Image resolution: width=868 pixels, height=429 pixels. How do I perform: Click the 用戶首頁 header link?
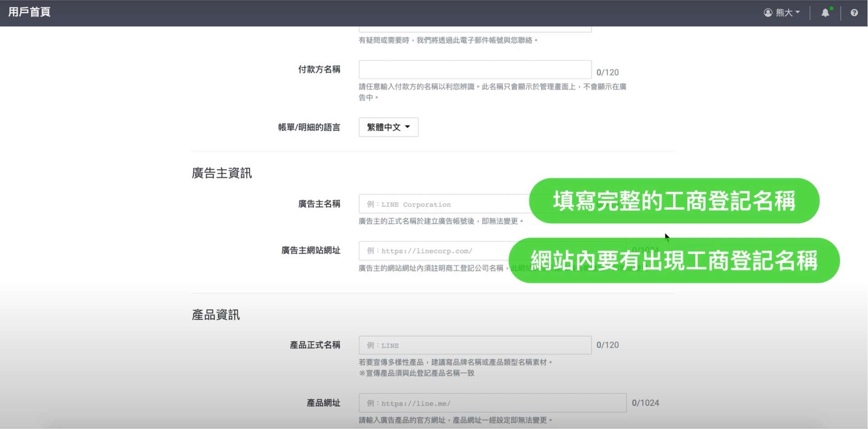pos(29,12)
